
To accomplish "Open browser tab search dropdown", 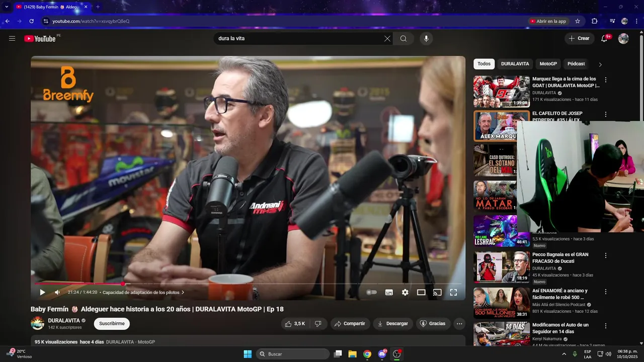I will click(x=7, y=7).
